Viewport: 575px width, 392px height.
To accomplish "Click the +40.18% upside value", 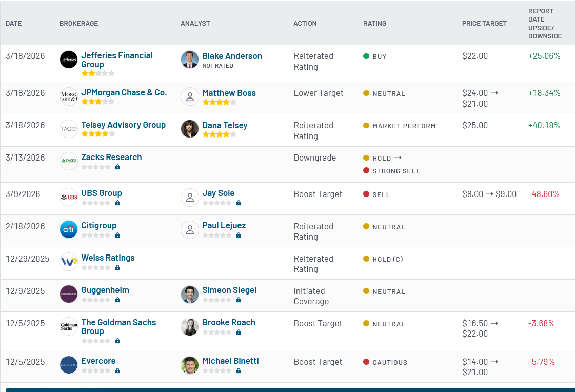I will (544, 125).
